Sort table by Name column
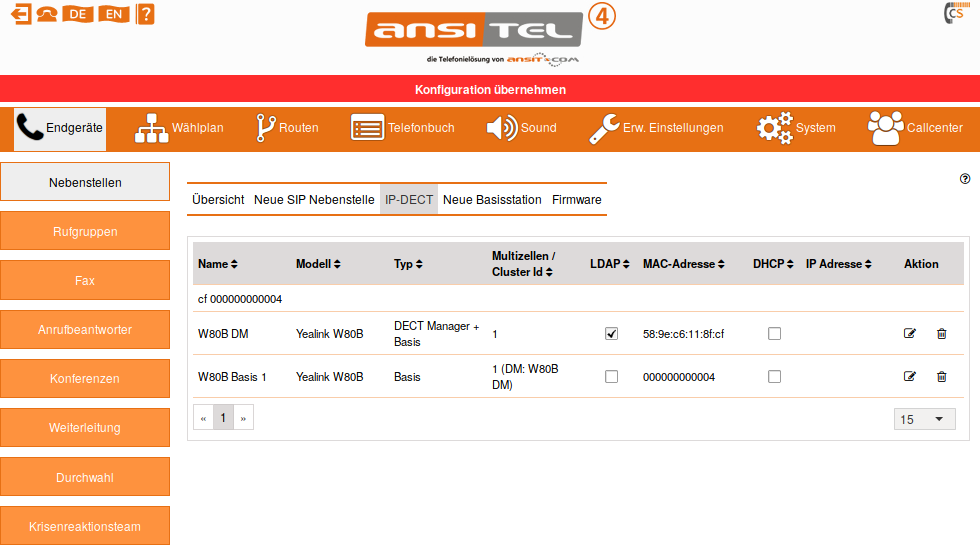The image size is (980, 555). click(x=218, y=264)
